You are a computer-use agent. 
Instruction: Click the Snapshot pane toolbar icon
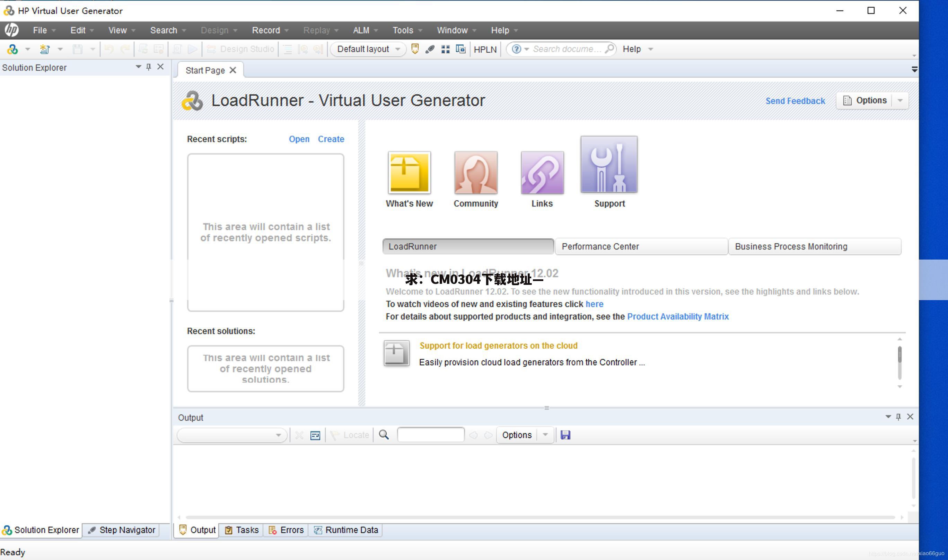coord(460,49)
